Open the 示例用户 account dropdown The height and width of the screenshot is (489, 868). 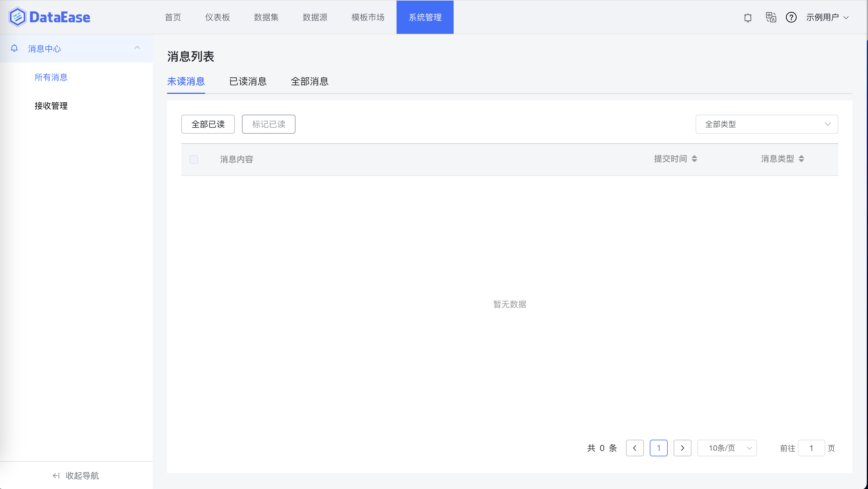[827, 17]
